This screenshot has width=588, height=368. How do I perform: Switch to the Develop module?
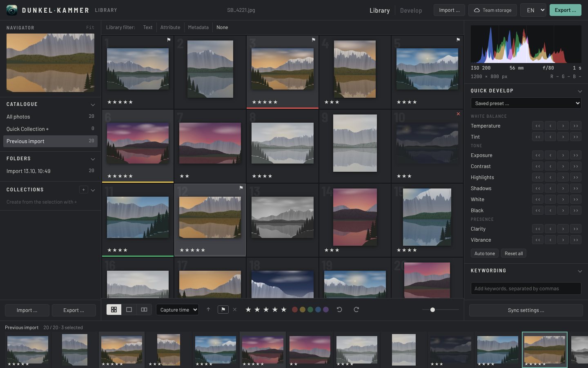click(411, 10)
